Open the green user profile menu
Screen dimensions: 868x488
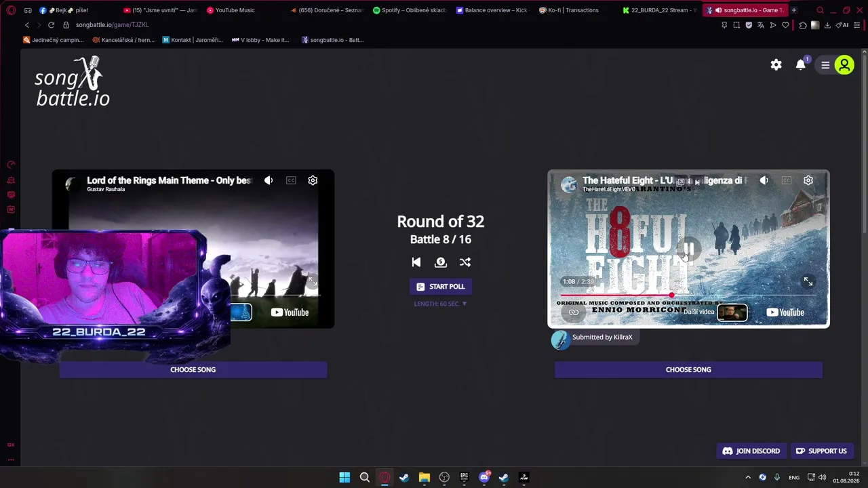pyautogui.click(x=844, y=65)
